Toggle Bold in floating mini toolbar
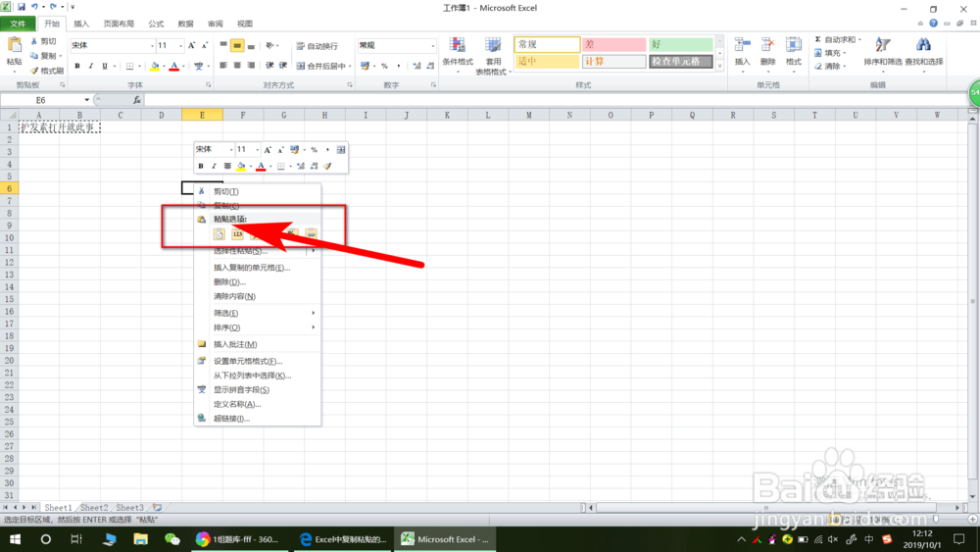Screen dimensions: 980x552 click(201, 167)
